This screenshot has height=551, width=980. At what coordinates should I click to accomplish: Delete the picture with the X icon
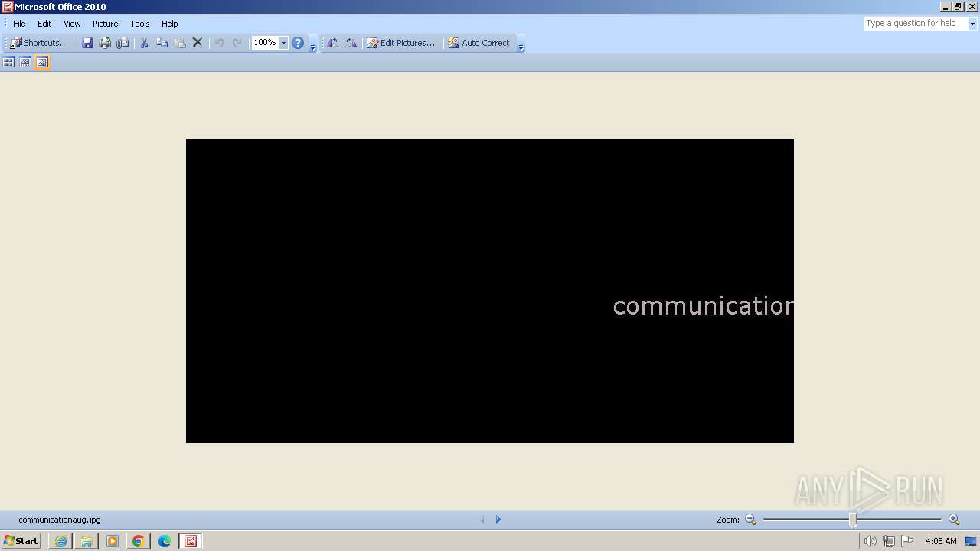tap(198, 43)
